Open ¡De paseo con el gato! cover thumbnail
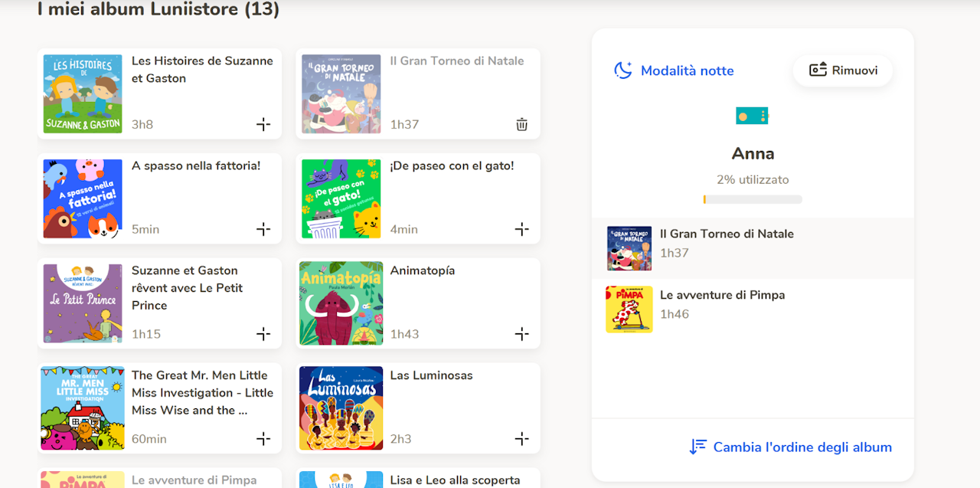Screen dimensions: 980x488 pos(341,198)
